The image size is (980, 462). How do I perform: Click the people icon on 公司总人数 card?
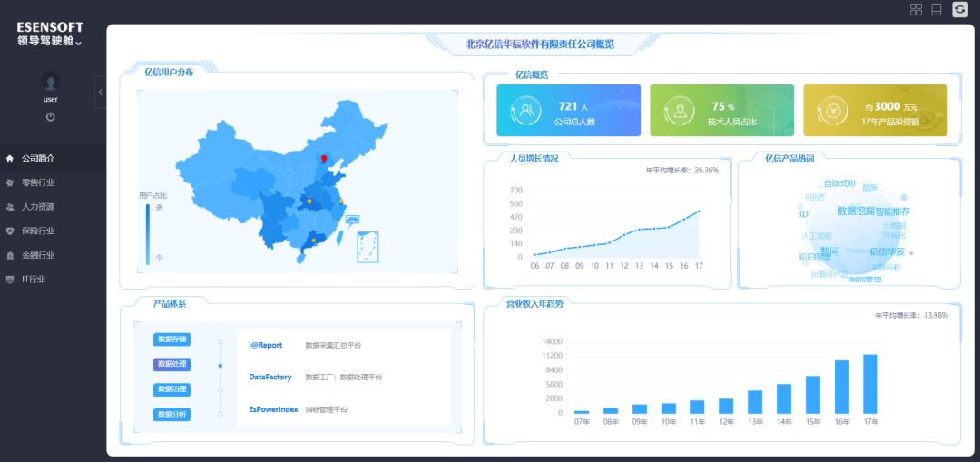(525, 112)
